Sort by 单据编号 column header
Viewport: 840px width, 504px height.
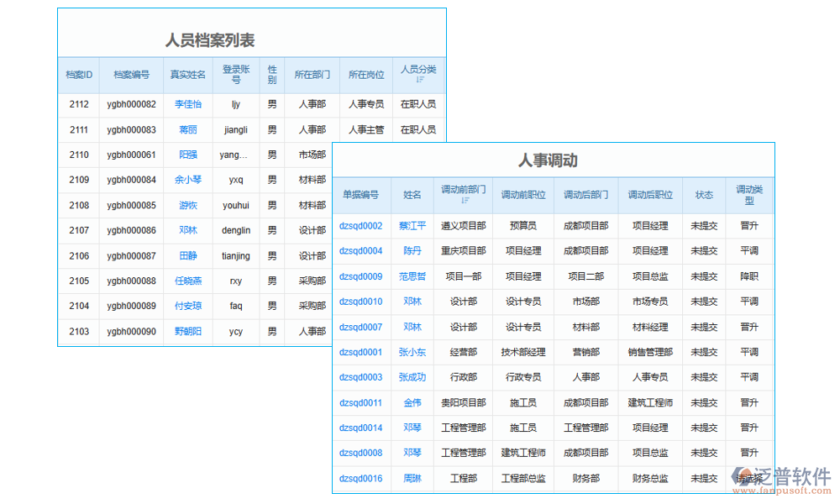[x=361, y=195]
